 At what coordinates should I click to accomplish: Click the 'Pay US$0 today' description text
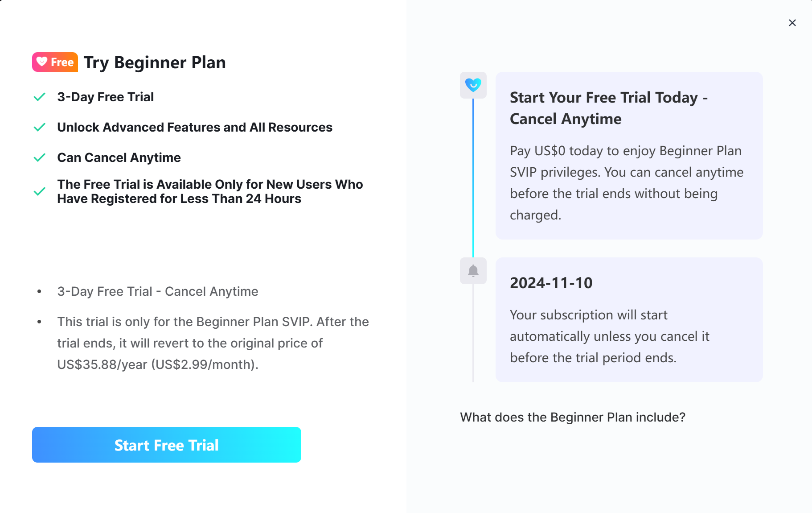click(627, 183)
